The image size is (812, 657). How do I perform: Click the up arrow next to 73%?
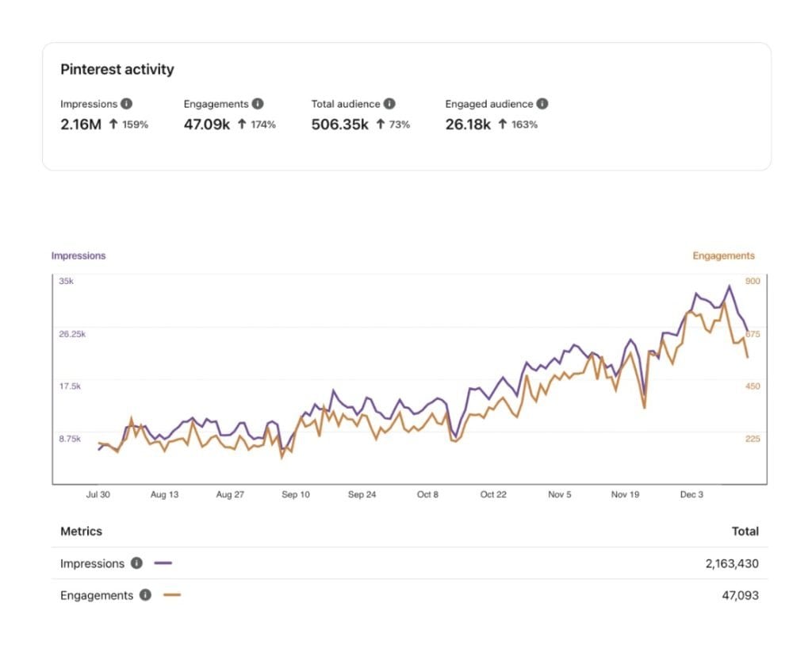(x=381, y=125)
